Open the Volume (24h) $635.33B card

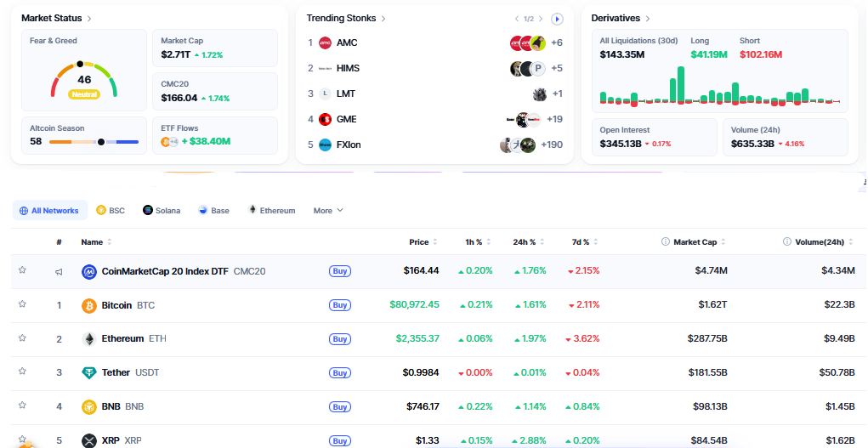(786, 137)
